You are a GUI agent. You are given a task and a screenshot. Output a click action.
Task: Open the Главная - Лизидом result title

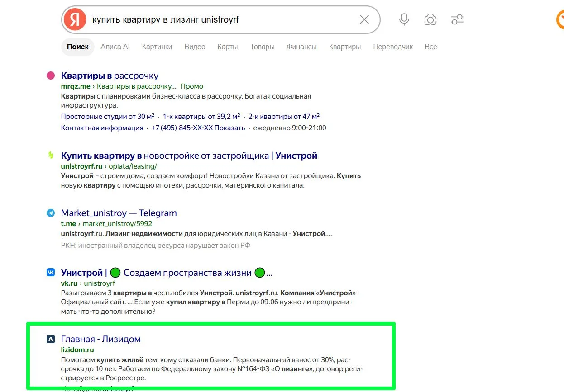[101, 339]
